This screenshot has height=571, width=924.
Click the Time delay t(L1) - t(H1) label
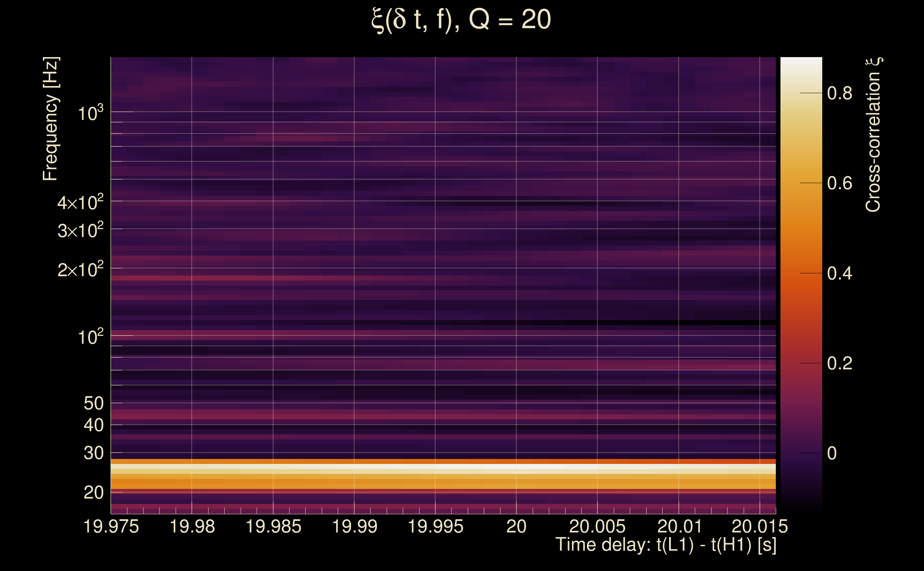point(666,545)
